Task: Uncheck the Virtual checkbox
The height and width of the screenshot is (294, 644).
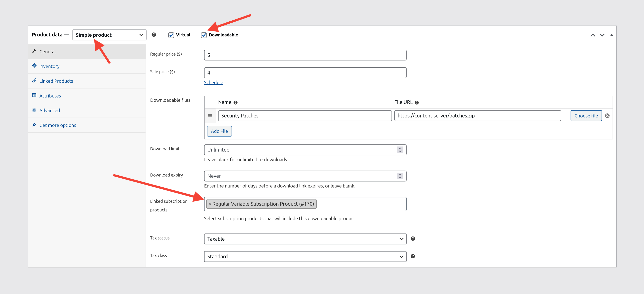Action: pyautogui.click(x=171, y=35)
